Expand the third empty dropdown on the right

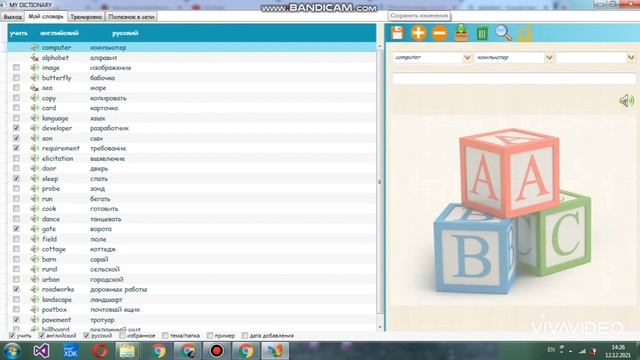point(631,58)
